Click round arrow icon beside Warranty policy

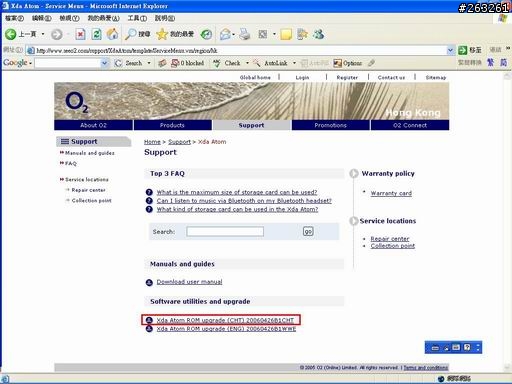(354, 174)
